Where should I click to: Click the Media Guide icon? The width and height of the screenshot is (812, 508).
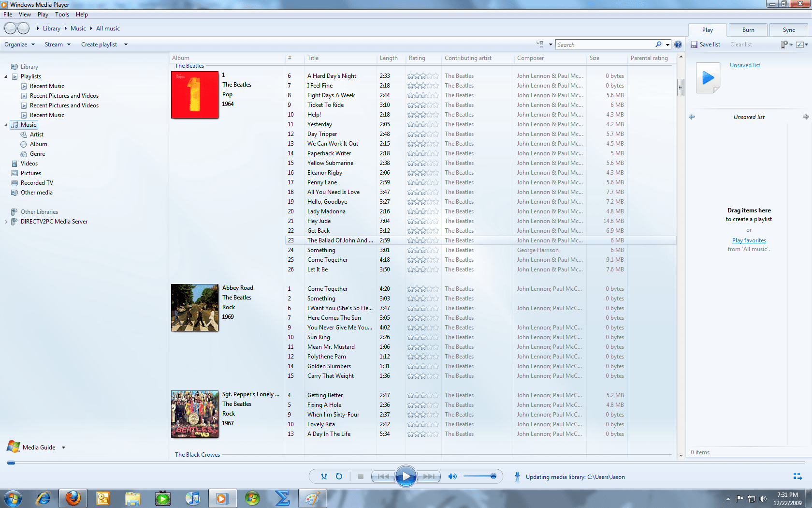(x=14, y=447)
